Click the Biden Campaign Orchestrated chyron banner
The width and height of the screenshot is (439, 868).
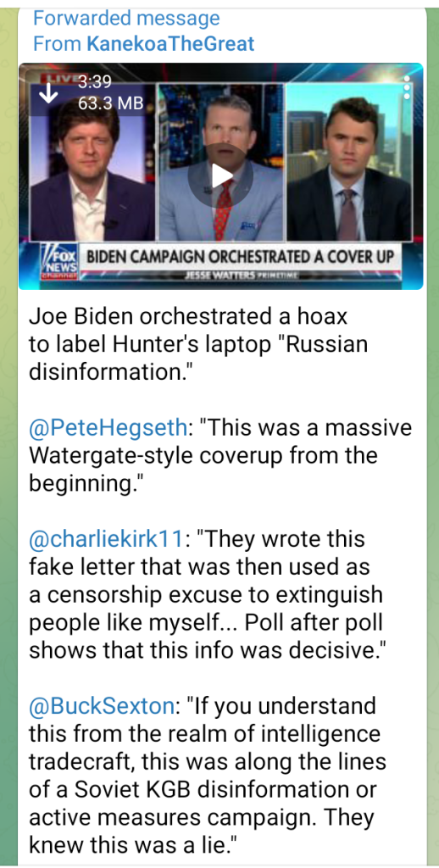tap(240, 258)
